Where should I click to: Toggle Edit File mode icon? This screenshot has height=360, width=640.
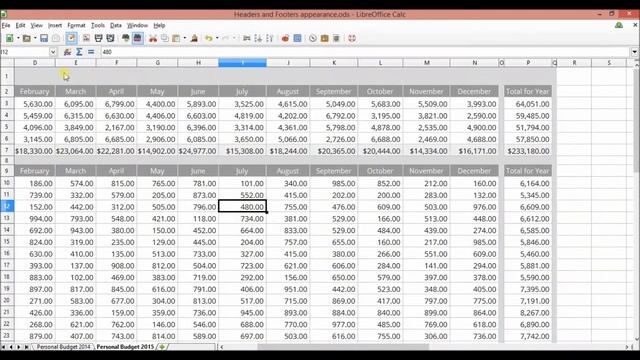coord(71,38)
